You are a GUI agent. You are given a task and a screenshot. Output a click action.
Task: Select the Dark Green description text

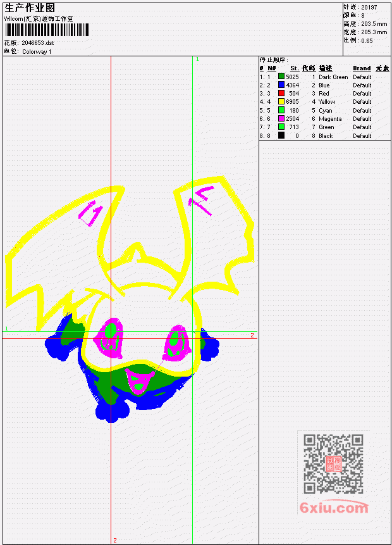pyautogui.click(x=333, y=77)
